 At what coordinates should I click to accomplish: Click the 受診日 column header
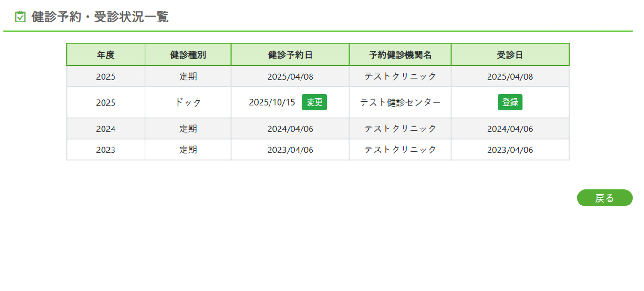point(510,55)
